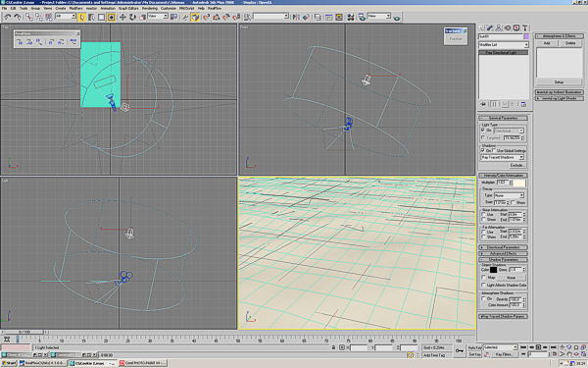Open the Ray Traced Shadows type dropdown
This screenshot has height=368, width=588.
tap(503, 157)
